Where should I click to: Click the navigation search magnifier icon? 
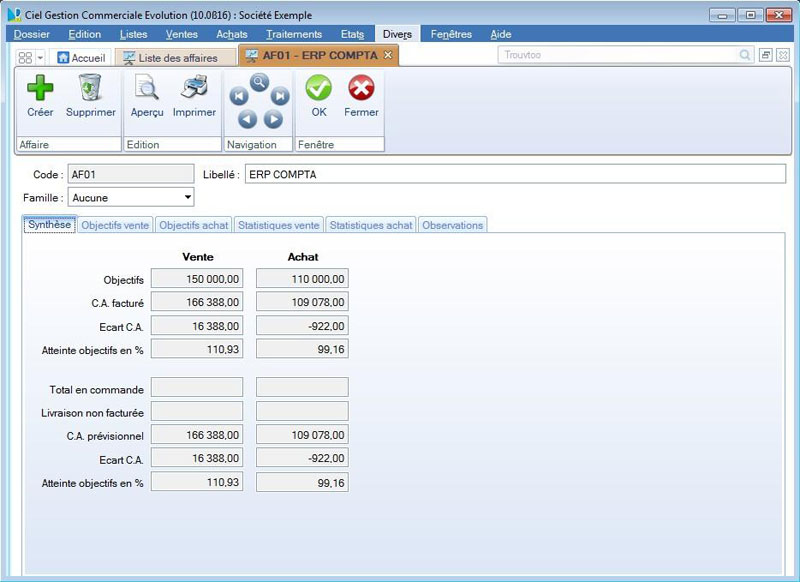pos(259,82)
